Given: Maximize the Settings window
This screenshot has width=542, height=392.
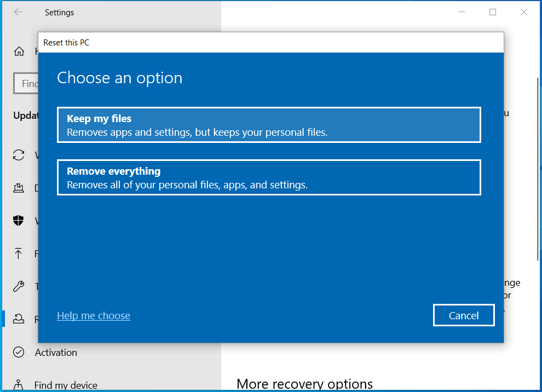Looking at the screenshot, I should pos(493,12).
